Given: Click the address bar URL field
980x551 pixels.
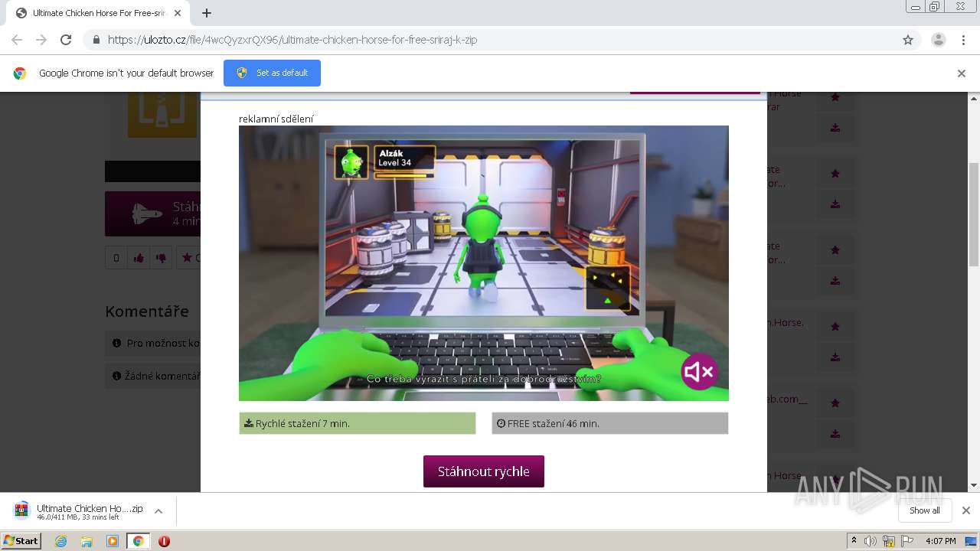Looking at the screenshot, I should 490,40.
